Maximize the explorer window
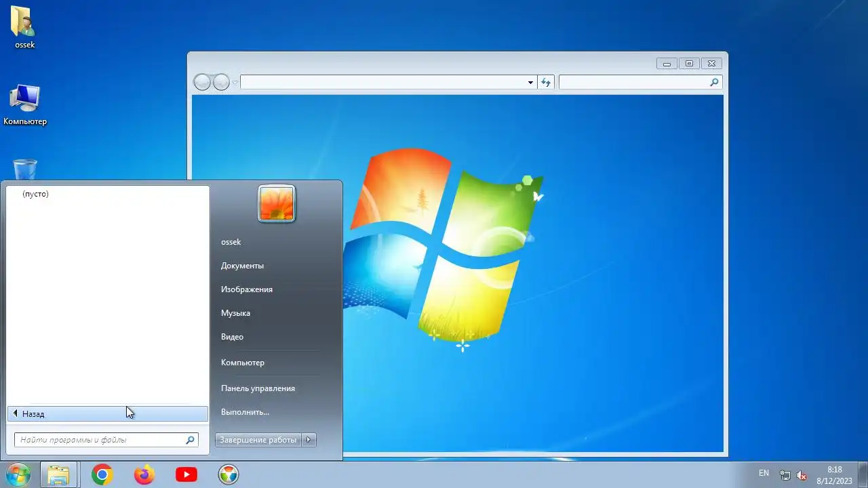Screen dimensions: 868x488 pyautogui.click(x=689, y=64)
